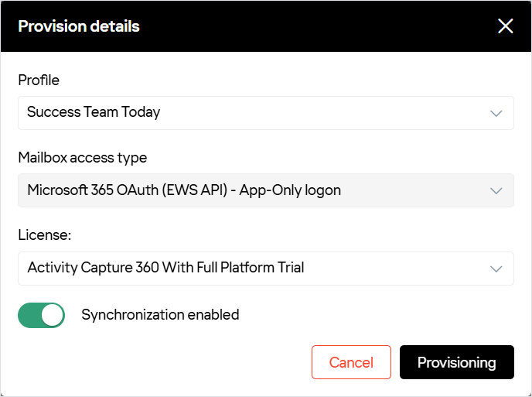This screenshot has width=532, height=397.
Task: Click the Mailbox access type label
Action: [83, 158]
